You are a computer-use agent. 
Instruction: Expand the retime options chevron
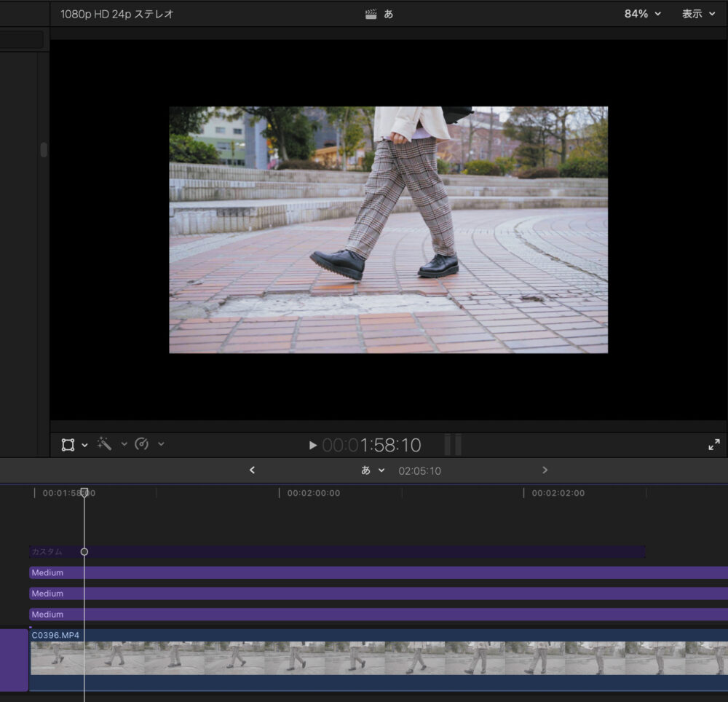pyautogui.click(x=161, y=444)
